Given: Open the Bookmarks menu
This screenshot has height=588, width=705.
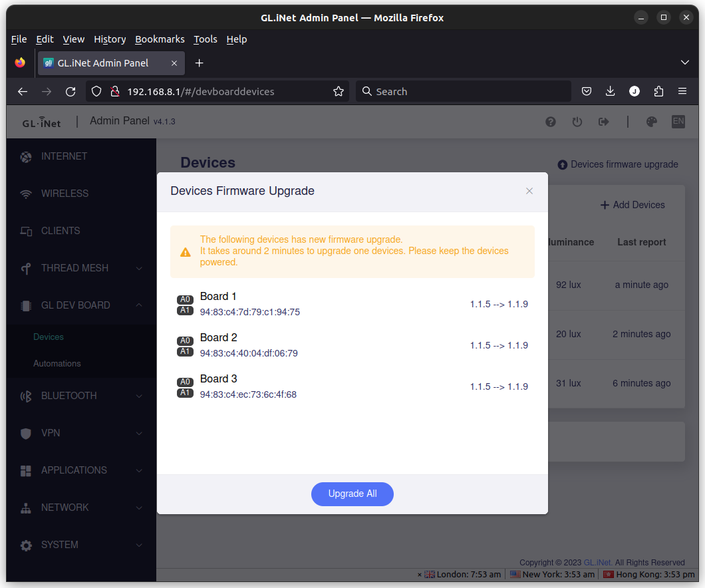Looking at the screenshot, I should click(x=160, y=39).
